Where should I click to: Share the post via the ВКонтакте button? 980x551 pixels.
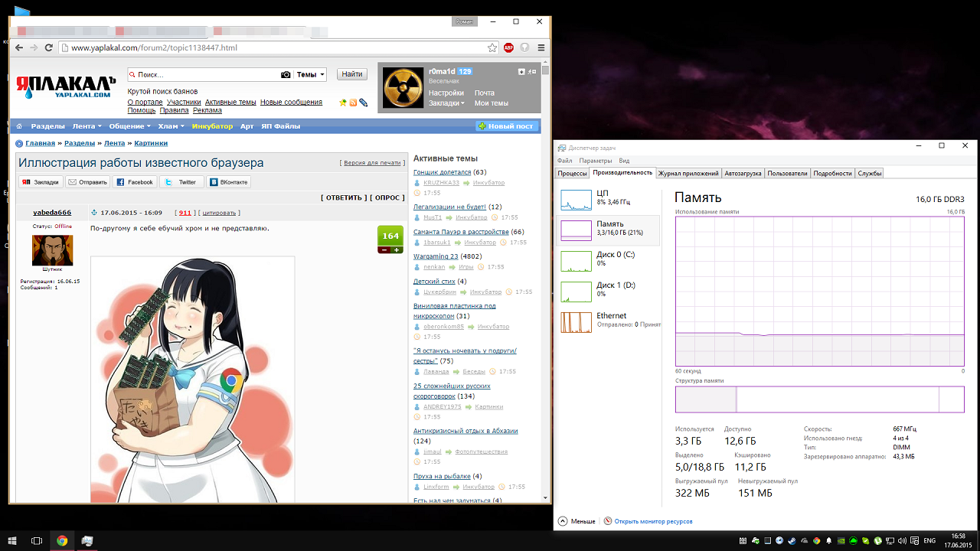click(x=228, y=182)
